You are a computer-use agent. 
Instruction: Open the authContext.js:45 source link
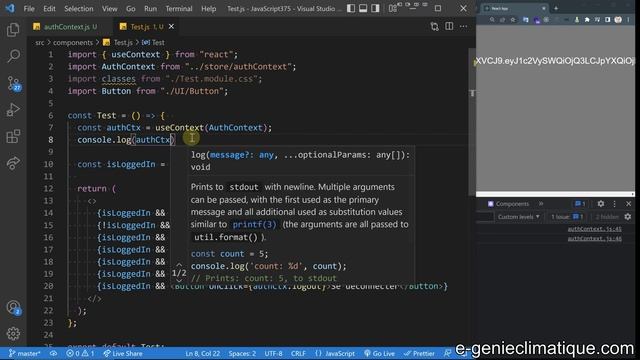[594, 229]
